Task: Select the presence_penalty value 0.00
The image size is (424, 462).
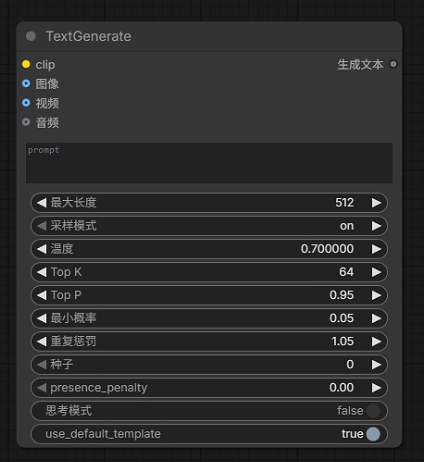Action: tap(341, 388)
